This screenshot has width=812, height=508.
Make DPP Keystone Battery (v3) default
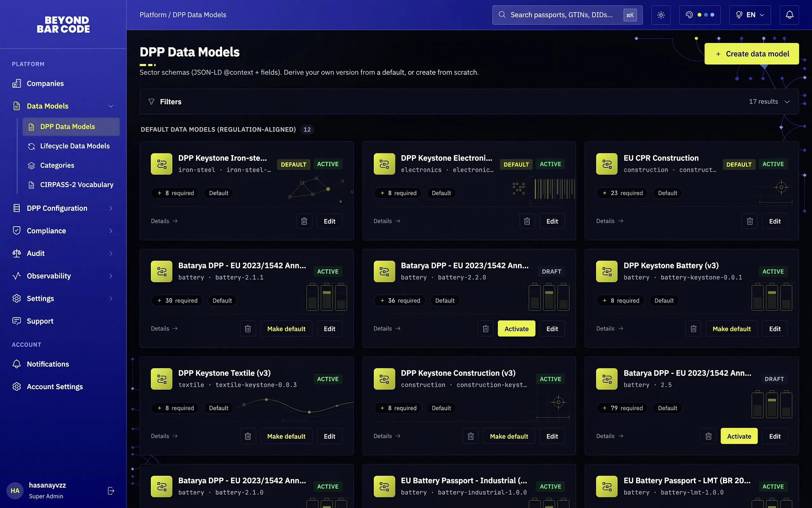tap(731, 329)
